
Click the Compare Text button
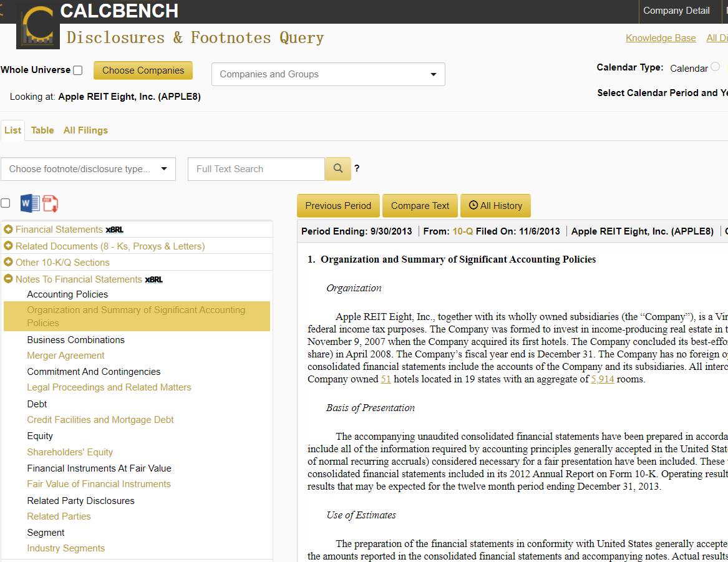click(420, 206)
